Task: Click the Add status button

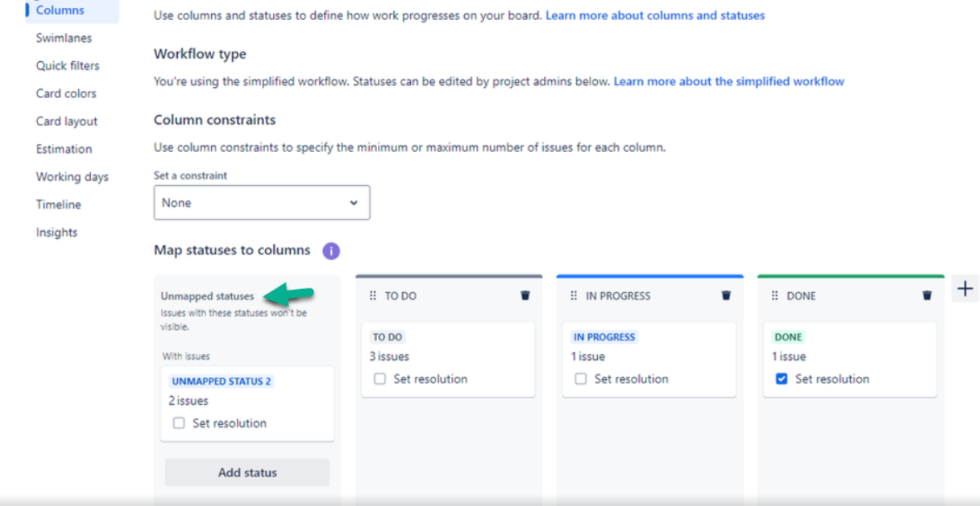Action: coord(246,472)
